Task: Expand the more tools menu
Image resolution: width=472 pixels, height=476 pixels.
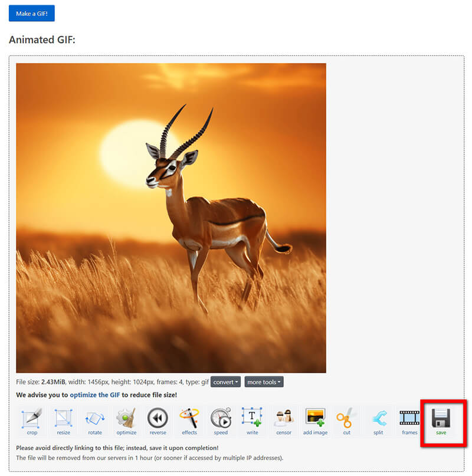Action: point(264,382)
